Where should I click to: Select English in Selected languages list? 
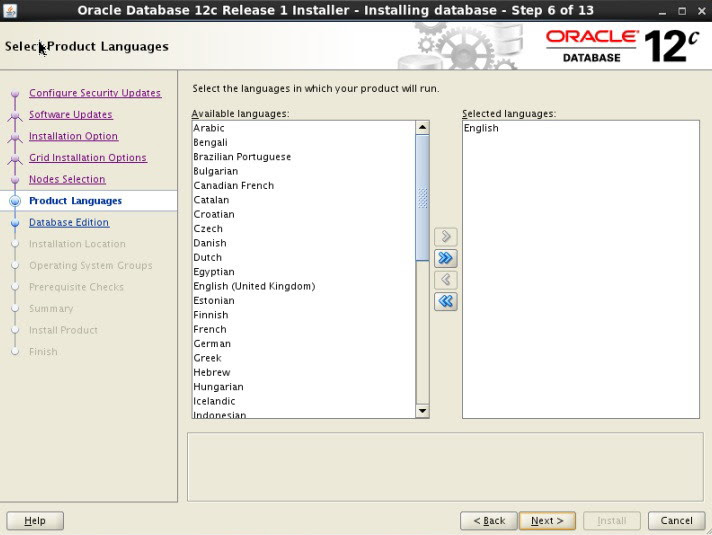pyautogui.click(x=580, y=128)
